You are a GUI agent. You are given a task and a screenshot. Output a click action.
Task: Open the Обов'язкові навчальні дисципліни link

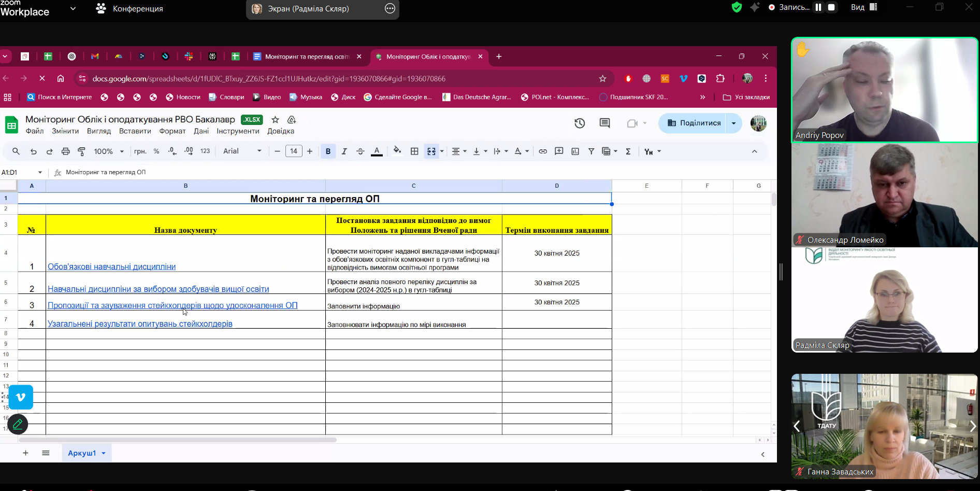pyautogui.click(x=111, y=266)
